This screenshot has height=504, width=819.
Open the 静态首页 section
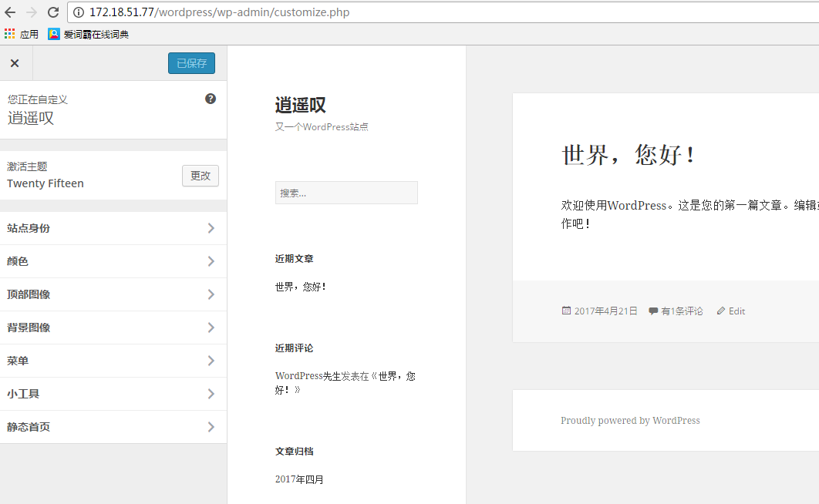point(113,427)
